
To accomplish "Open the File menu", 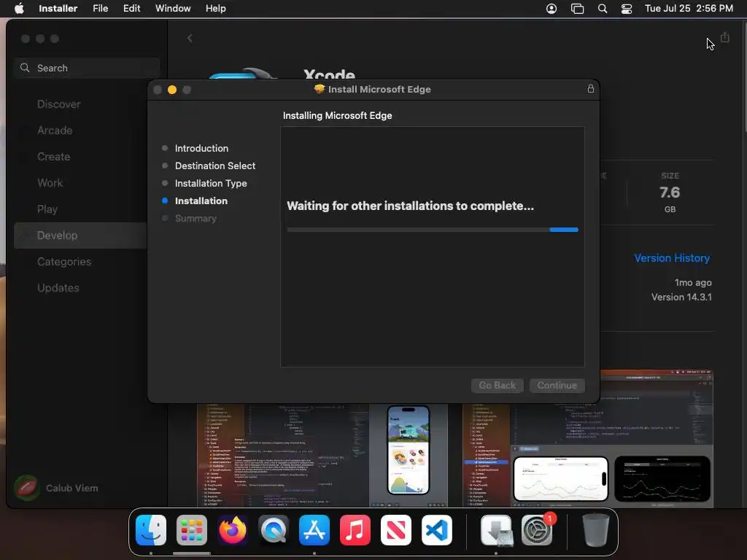I will click(x=100, y=9).
